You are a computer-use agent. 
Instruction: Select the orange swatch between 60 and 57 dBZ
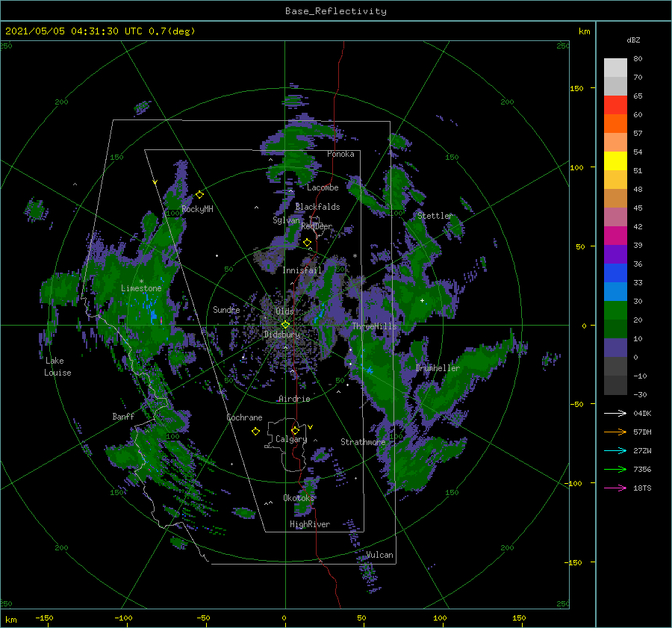pyautogui.click(x=615, y=123)
